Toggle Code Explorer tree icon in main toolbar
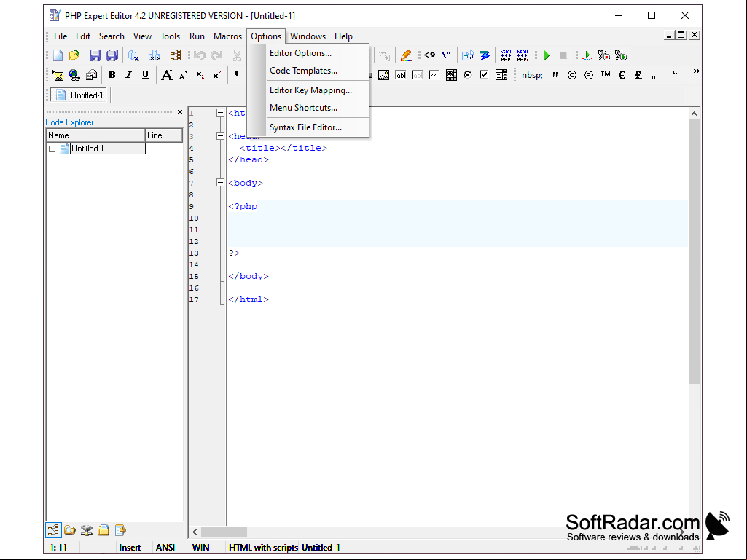The width and height of the screenshot is (747, 560). (176, 56)
